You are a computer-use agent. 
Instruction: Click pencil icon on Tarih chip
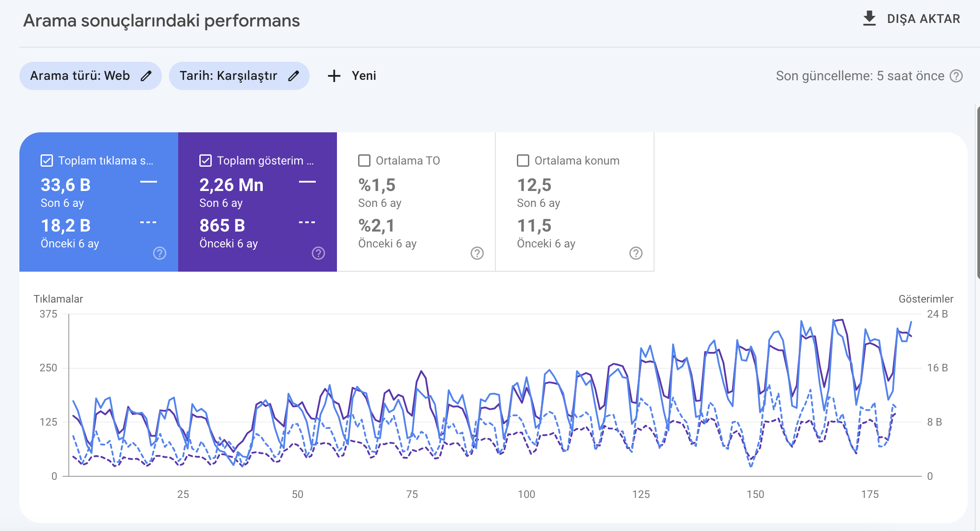(293, 76)
